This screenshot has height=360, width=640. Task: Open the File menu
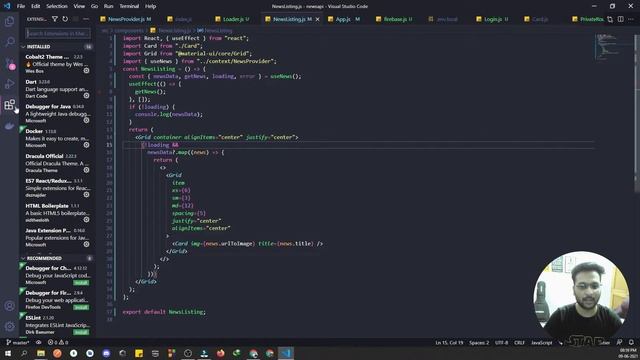click(x=21, y=6)
